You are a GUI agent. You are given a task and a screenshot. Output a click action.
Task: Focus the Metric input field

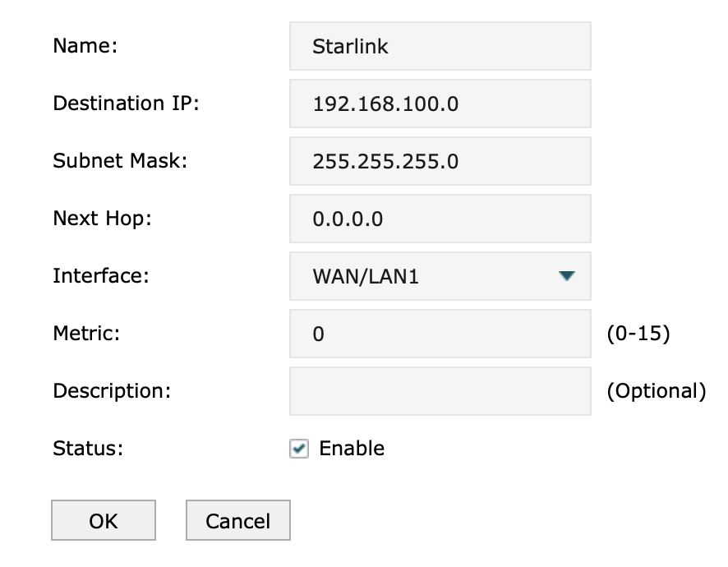tap(440, 334)
